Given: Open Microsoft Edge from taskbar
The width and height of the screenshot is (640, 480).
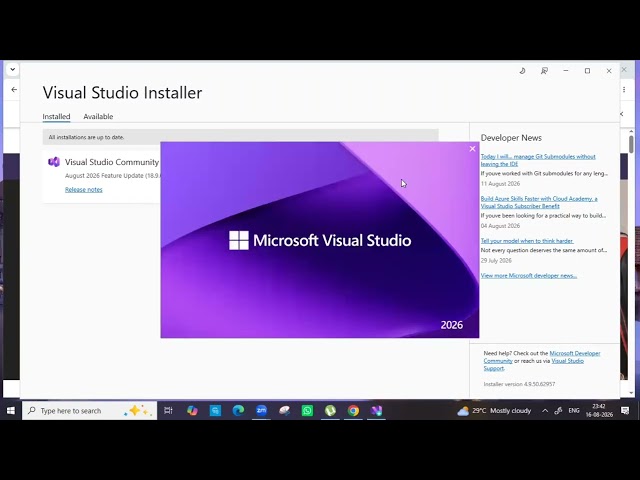Looking at the screenshot, I should coord(238,411).
